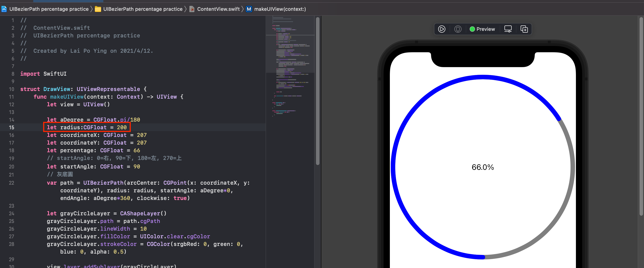
Task: Click Preview on Device icon
Action: [457, 29]
